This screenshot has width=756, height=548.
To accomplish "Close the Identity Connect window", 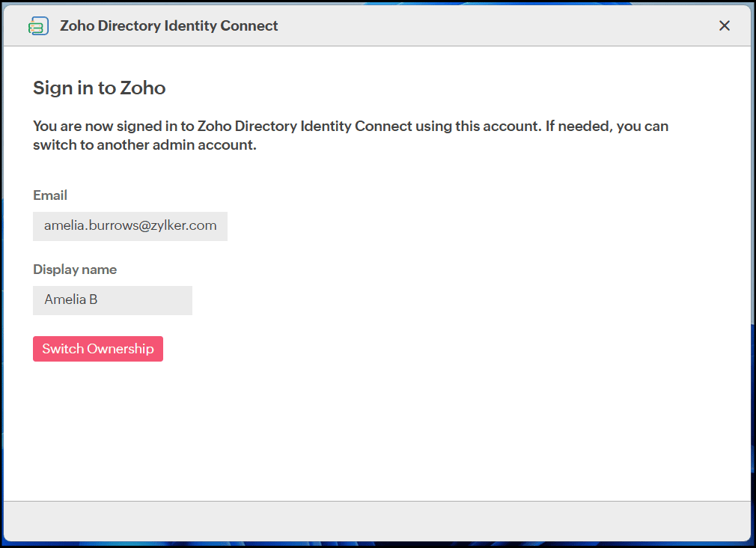I will coord(724,26).
